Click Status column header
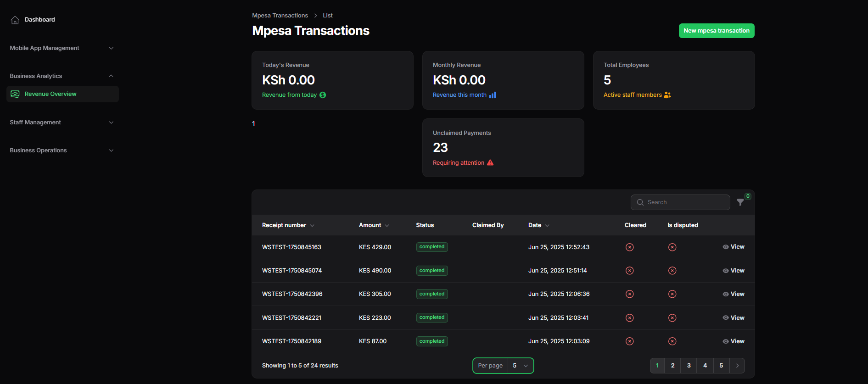This screenshot has width=868, height=384. click(425, 225)
